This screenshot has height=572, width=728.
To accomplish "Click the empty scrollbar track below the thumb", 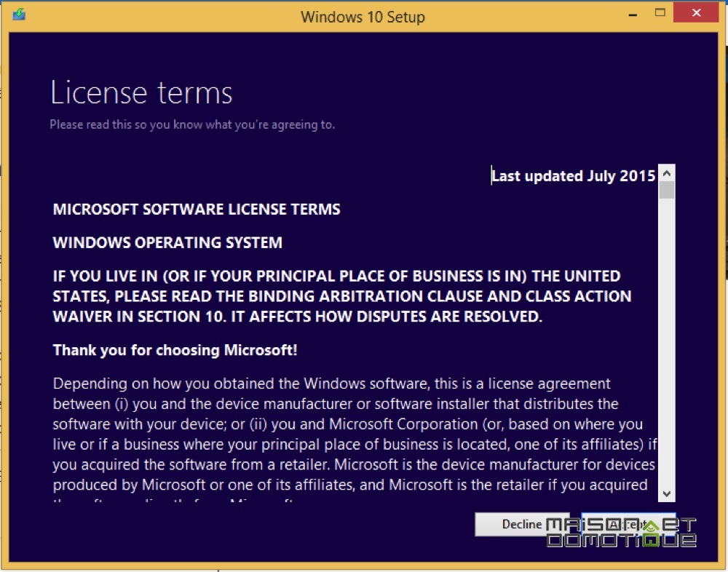I will pos(667,342).
